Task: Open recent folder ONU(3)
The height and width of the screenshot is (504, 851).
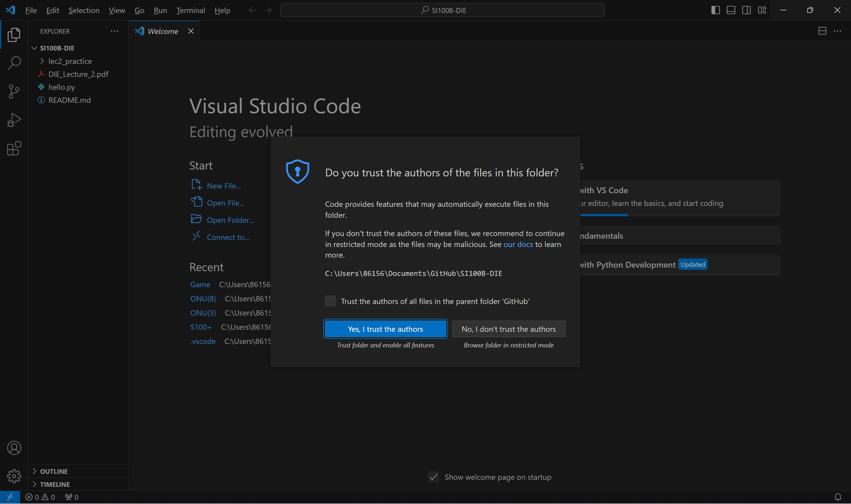Action: pos(203,313)
